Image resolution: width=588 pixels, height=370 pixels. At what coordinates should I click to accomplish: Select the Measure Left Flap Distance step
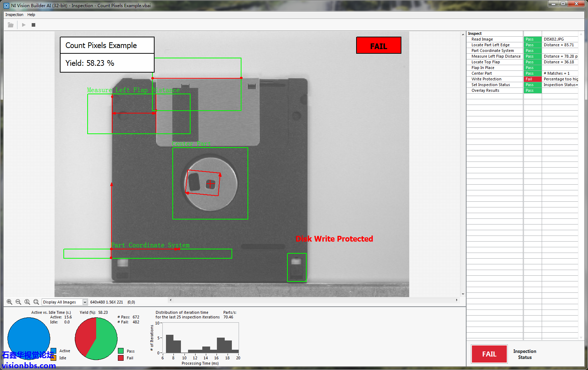click(x=496, y=56)
